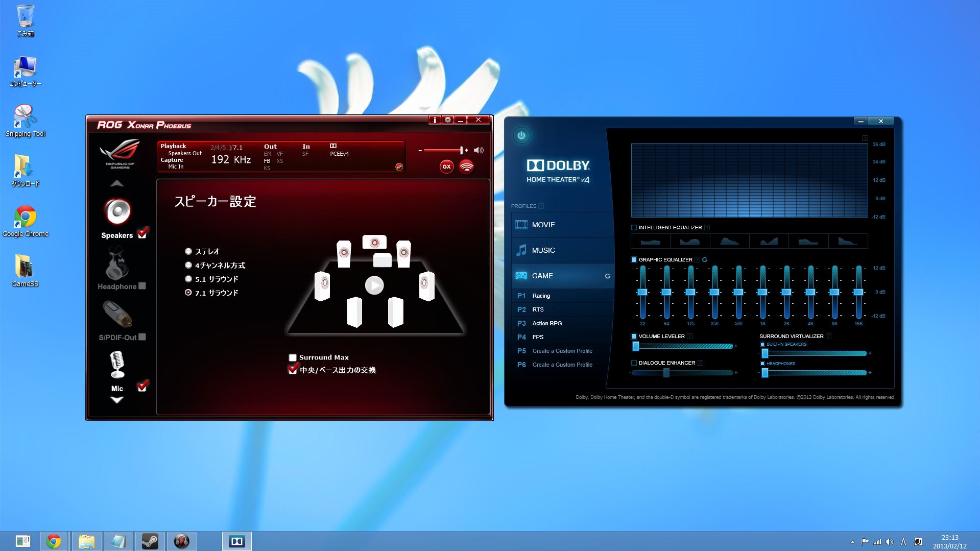Decrease ROG volume with the minus button
This screenshot has width=980, height=551.
click(x=420, y=151)
